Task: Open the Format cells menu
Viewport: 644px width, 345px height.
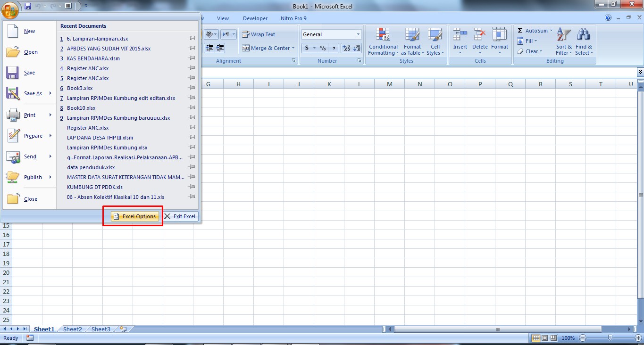Action: [x=500, y=41]
